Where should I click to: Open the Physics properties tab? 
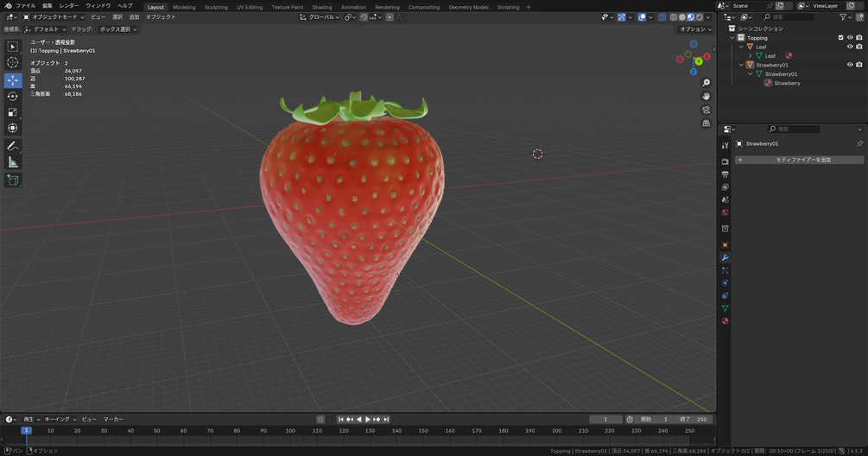pyautogui.click(x=725, y=283)
